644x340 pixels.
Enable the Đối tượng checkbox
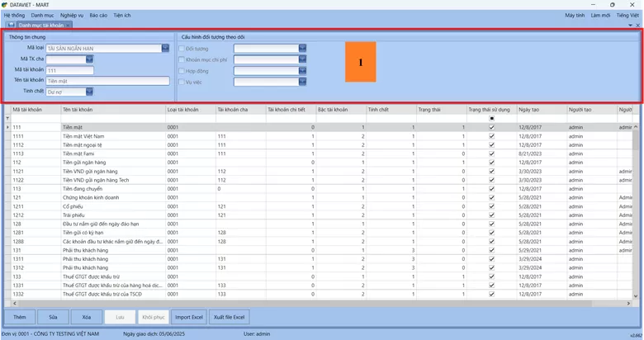pos(182,49)
